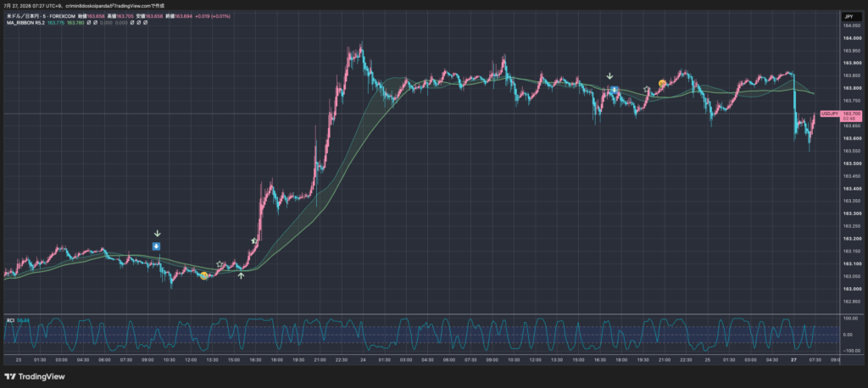Viewport: 868px width, 388px height.
Task: Click the laughing emoji marker near 163.050
Action: [203, 275]
